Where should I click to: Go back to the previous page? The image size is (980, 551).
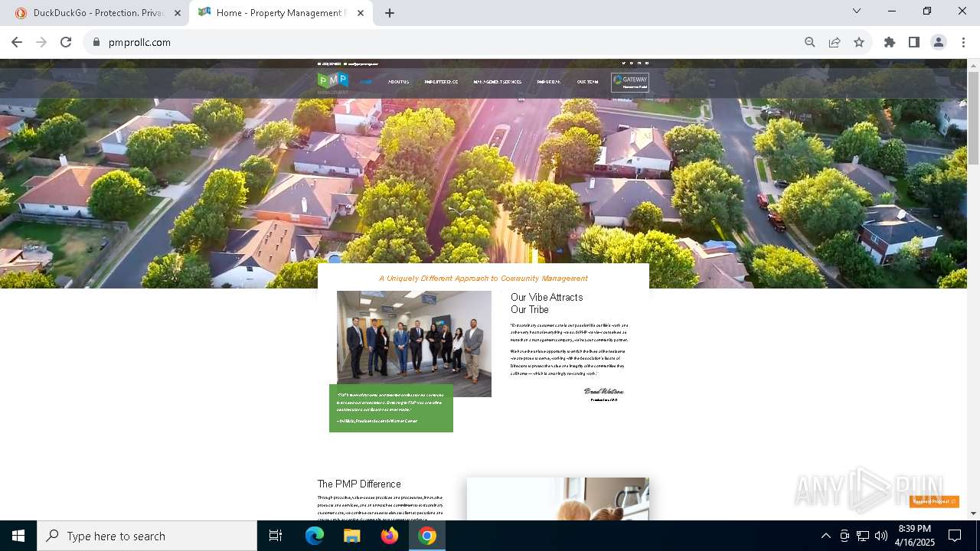tap(17, 42)
